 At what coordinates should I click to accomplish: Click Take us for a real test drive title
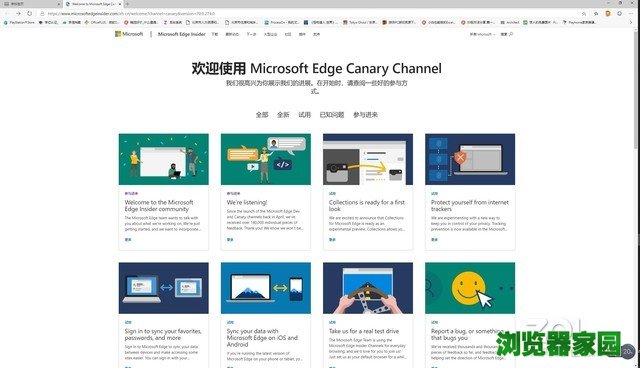(x=364, y=331)
